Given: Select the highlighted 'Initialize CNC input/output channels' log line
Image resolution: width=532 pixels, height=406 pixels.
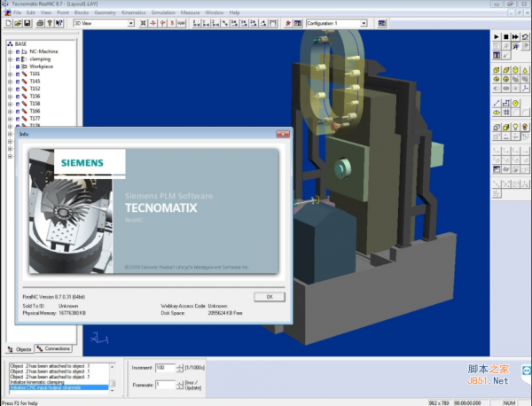Looking at the screenshot, I should [x=59, y=387].
